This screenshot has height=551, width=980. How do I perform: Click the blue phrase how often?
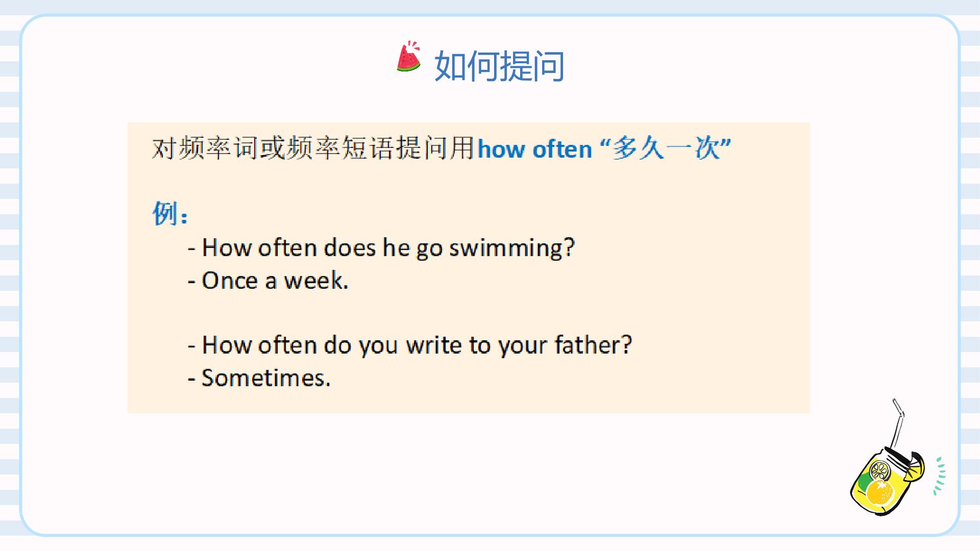[x=534, y=149]
